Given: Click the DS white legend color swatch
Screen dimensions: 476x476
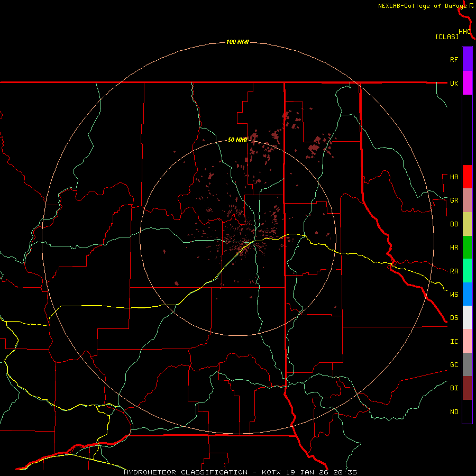Looking at the screenshot, I should [467, 317].
